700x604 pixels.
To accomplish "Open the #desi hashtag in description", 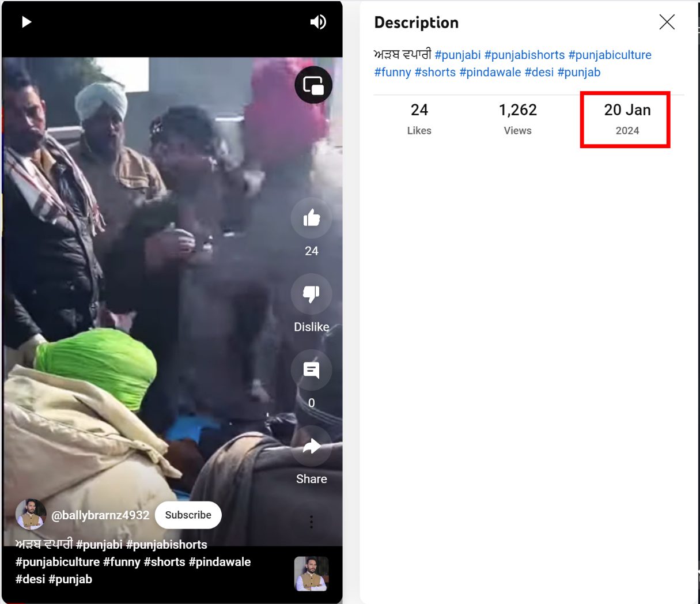I will pos(539,72).
